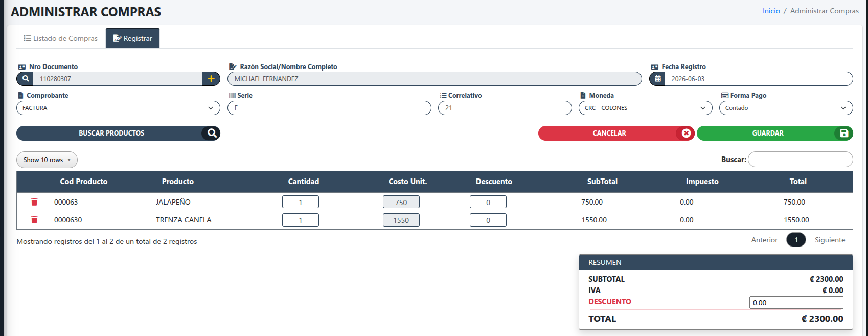Go to Anterior page
The image size is (868, 336).
(764, 240)
